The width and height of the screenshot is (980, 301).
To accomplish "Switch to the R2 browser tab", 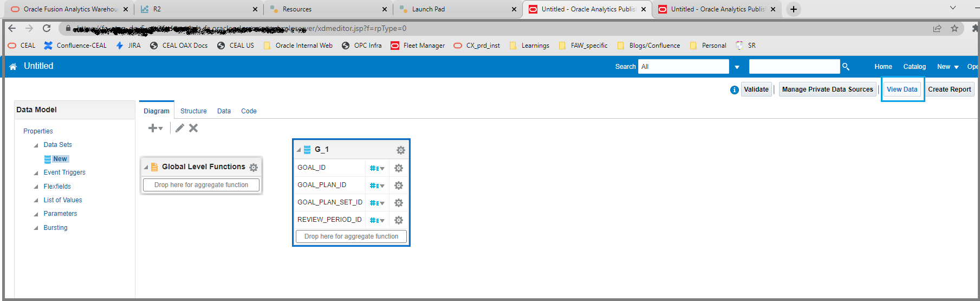I will pyautogui.click(x=199, y=9).
